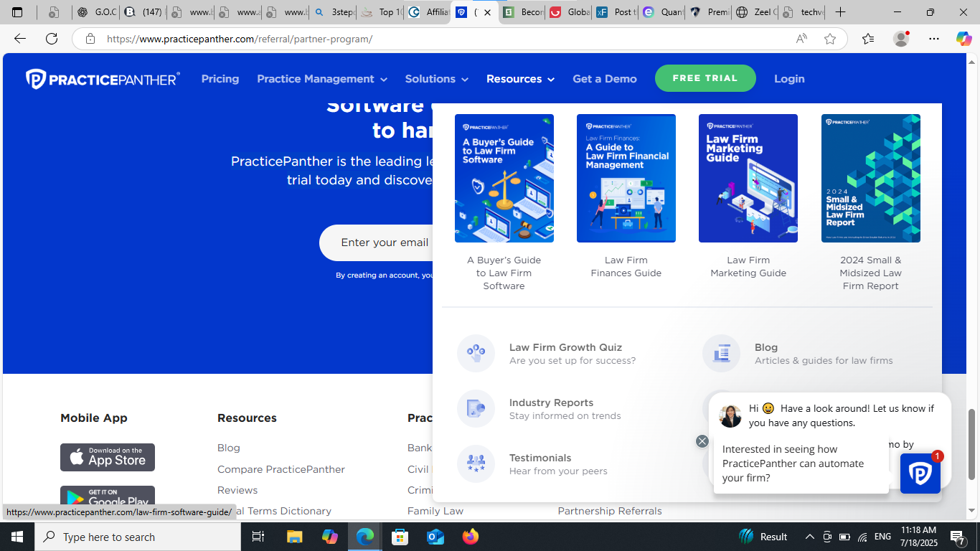Switch to the 3step browser tab
The width and height of the screenshot is (980, 551).
(334, 12)
